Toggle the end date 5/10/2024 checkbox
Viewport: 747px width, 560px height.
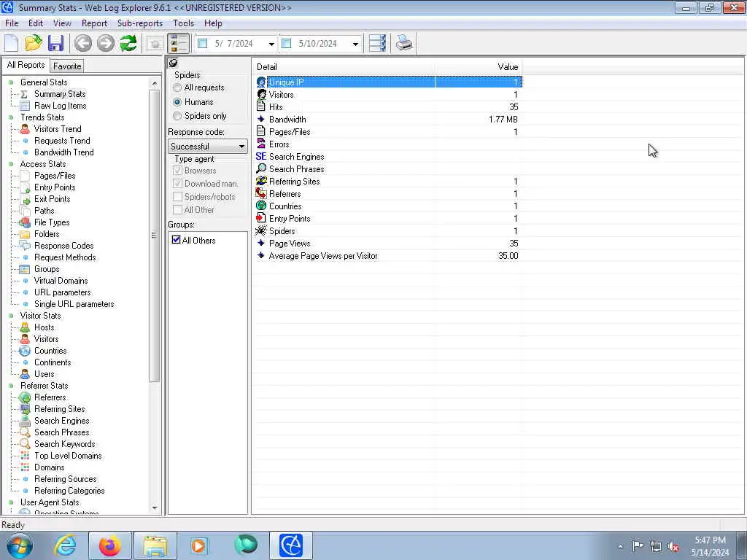click(x=286, y=43)
